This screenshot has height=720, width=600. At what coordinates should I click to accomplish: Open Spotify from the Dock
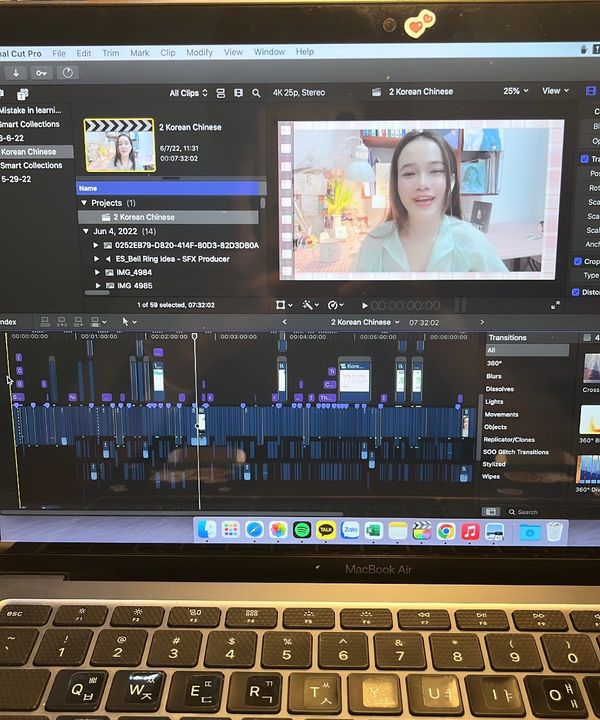coord(302,530)
